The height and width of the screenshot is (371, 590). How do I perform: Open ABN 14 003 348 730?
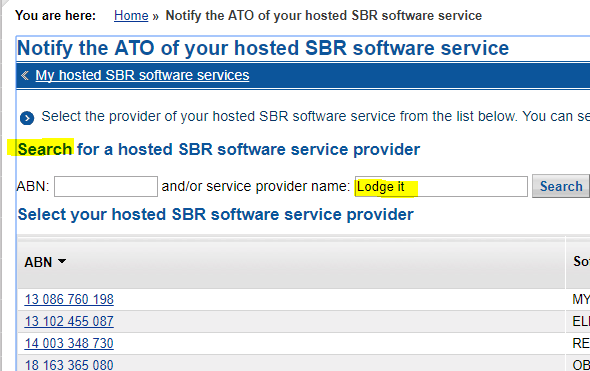[69, 343]
